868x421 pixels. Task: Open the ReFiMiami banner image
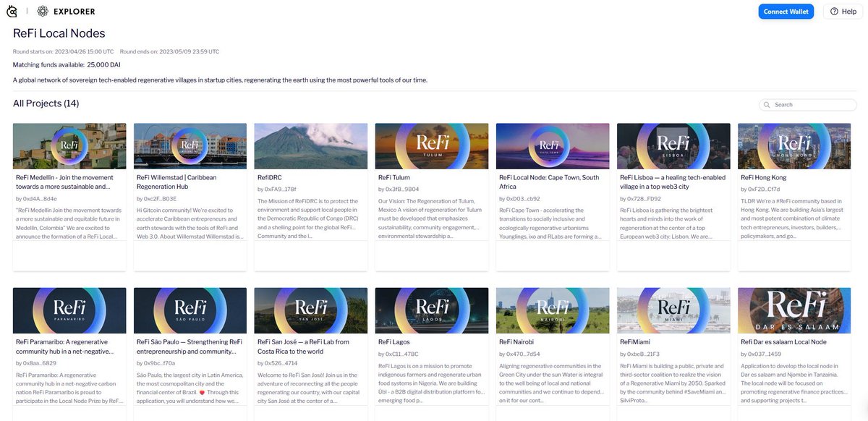tap(673, 311)
